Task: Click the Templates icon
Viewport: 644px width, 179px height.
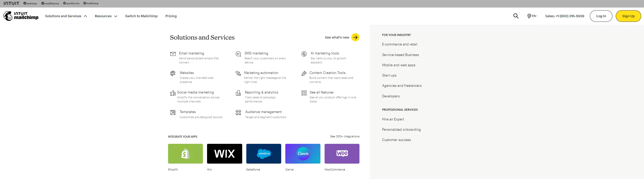Action: pos(173,112)
